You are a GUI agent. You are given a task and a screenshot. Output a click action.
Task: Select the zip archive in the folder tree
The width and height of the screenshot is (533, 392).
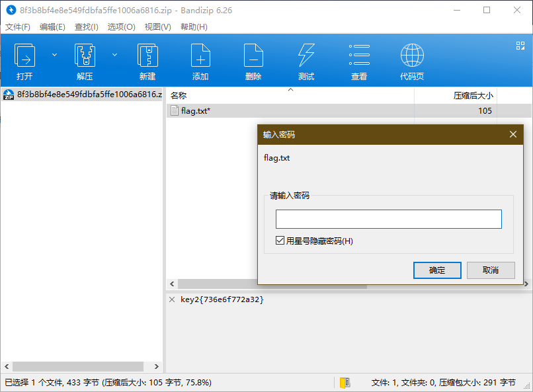pos(82,95)
